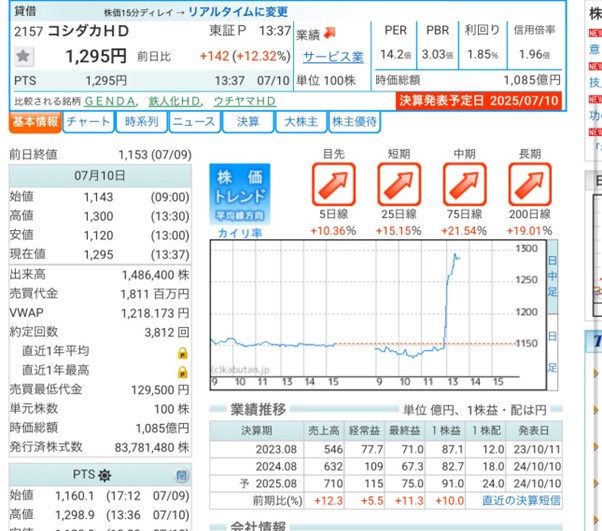Click the 目先 5-day trend arrow icon

(x=333, y=184)
